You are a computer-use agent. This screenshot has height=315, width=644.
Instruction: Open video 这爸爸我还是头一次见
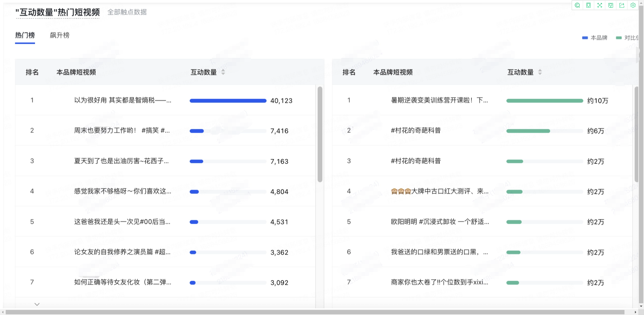point(122,222)
